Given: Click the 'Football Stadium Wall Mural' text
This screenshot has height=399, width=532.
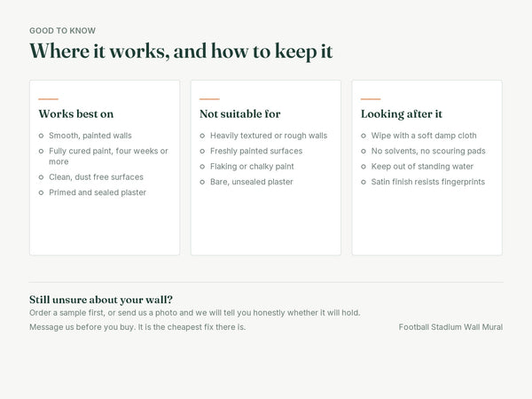Looking at the screenshot, I should click(x=450, y=327).
